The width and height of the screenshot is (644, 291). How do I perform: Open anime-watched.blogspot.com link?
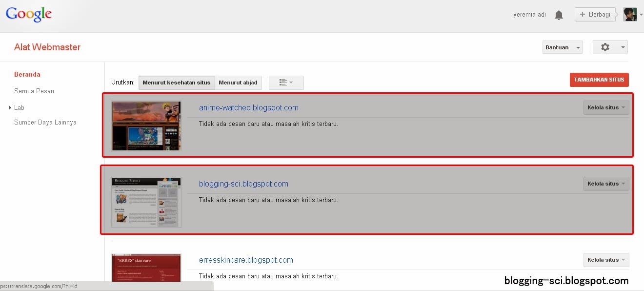coord(249,107)
